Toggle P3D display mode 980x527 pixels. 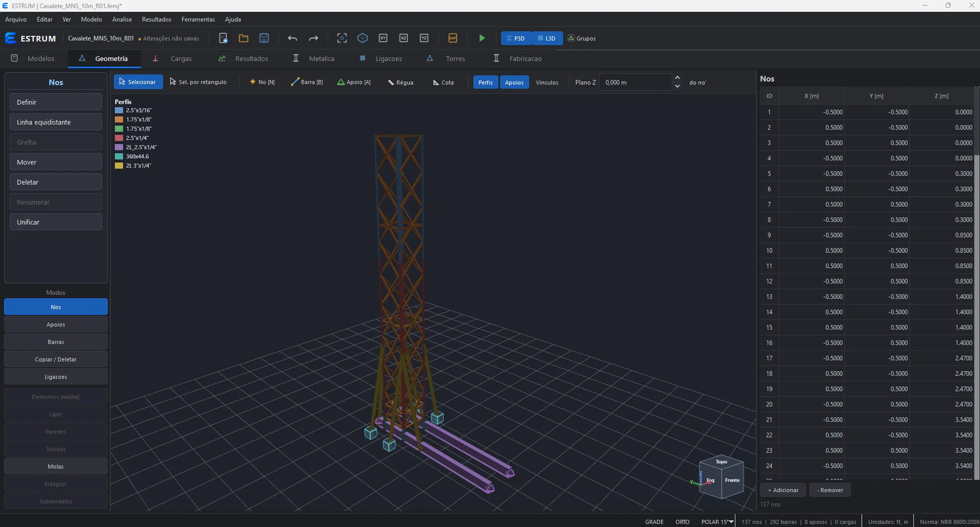[x=516, y=38]
